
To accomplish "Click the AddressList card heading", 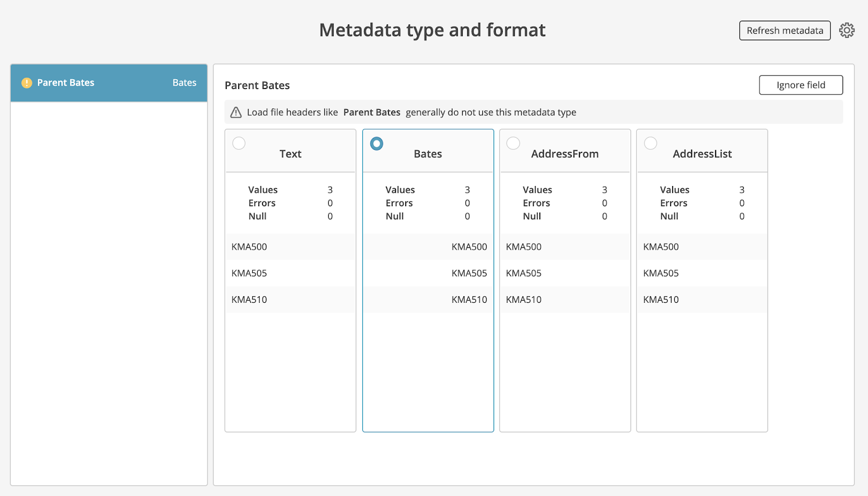I will pyautogui.click(x=702, y=154).
